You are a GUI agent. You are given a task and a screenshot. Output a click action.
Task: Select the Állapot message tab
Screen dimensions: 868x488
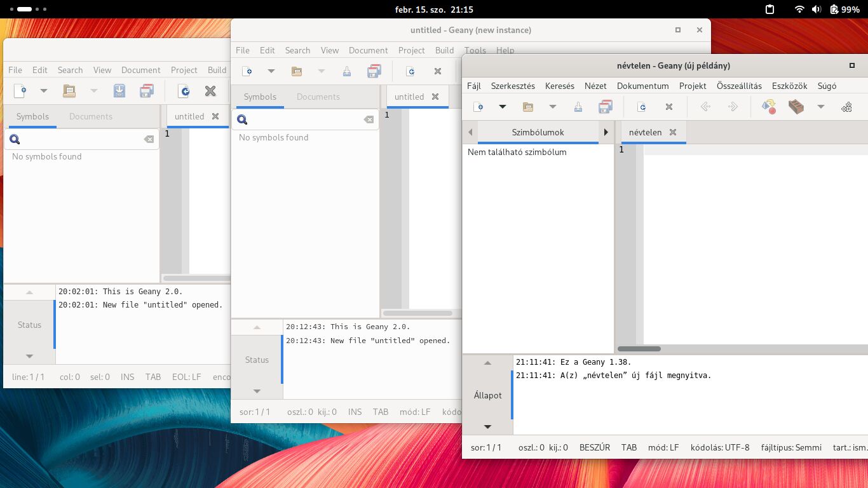coord(487,395)
